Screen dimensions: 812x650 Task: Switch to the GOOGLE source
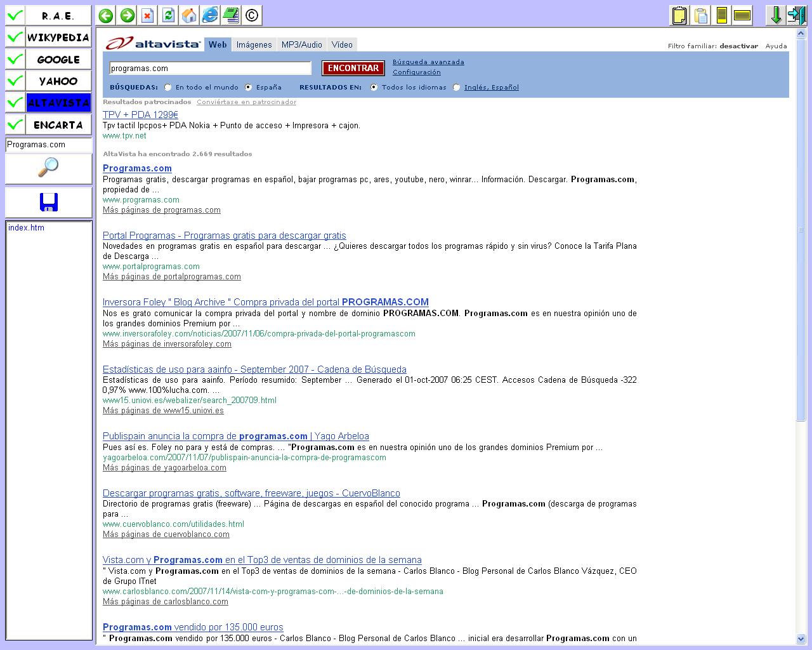pyautogui.click(x=58, y=59)
